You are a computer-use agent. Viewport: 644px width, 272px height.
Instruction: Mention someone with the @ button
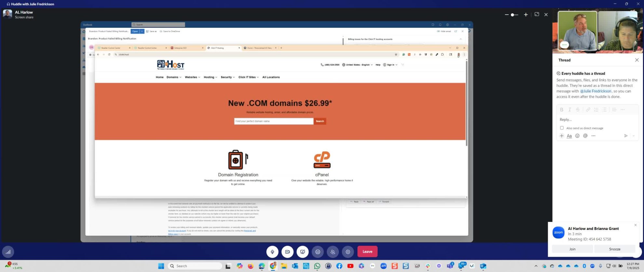point(585,136)
